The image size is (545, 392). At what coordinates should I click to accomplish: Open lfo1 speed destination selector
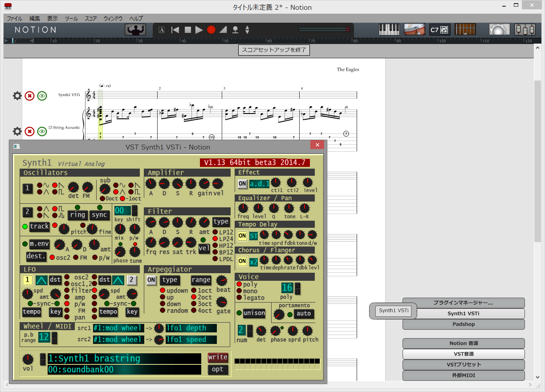coord(191,339)
